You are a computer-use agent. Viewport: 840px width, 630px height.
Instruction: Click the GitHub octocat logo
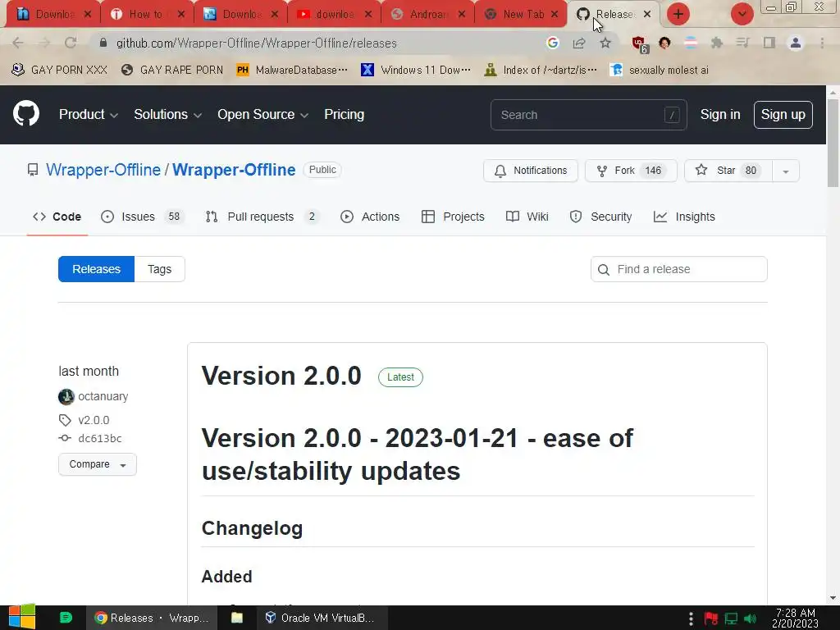(x=26, y=113)
